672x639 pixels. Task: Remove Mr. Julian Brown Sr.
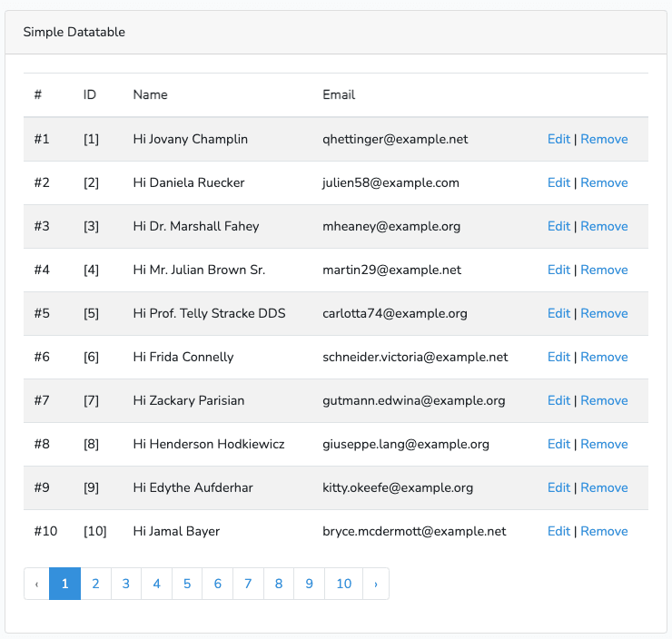tap(604, 270)
